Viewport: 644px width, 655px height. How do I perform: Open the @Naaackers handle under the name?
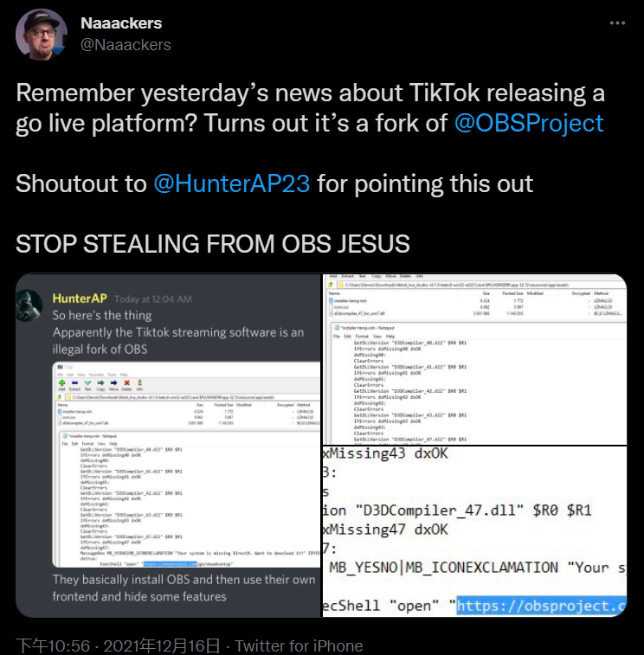tap(126, 44)
